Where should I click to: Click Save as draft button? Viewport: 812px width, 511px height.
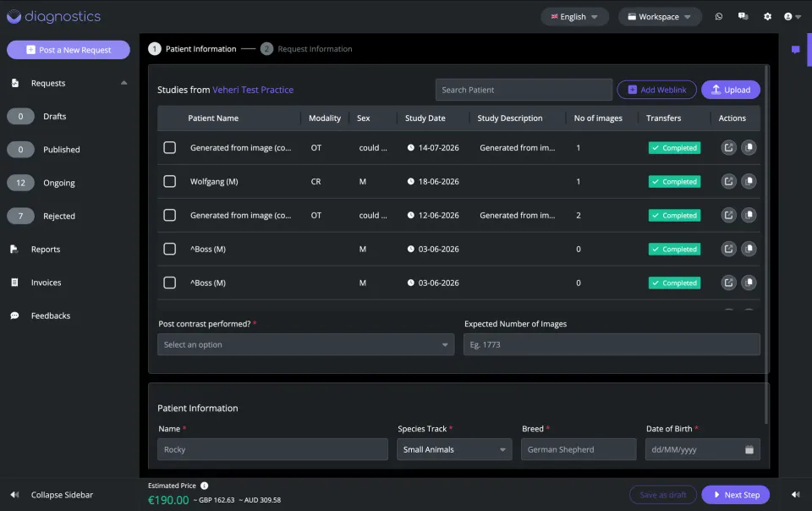[663, 494]
